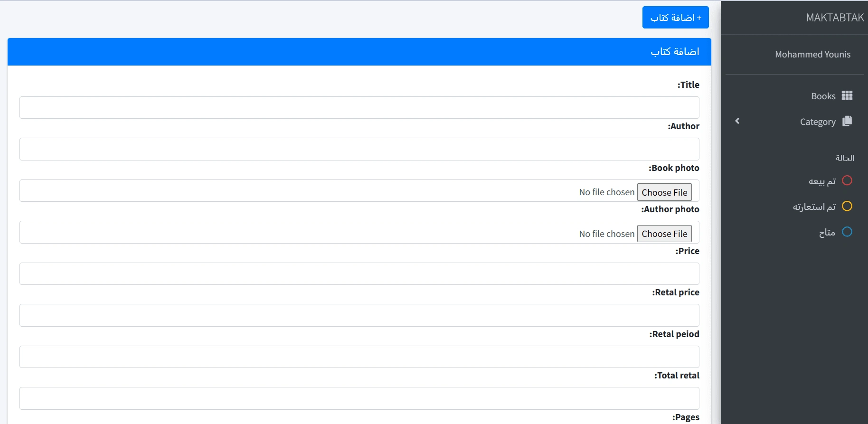Click the الحالة sidebar heading
The height and width of the screenshot is (424, 868).
845,158
